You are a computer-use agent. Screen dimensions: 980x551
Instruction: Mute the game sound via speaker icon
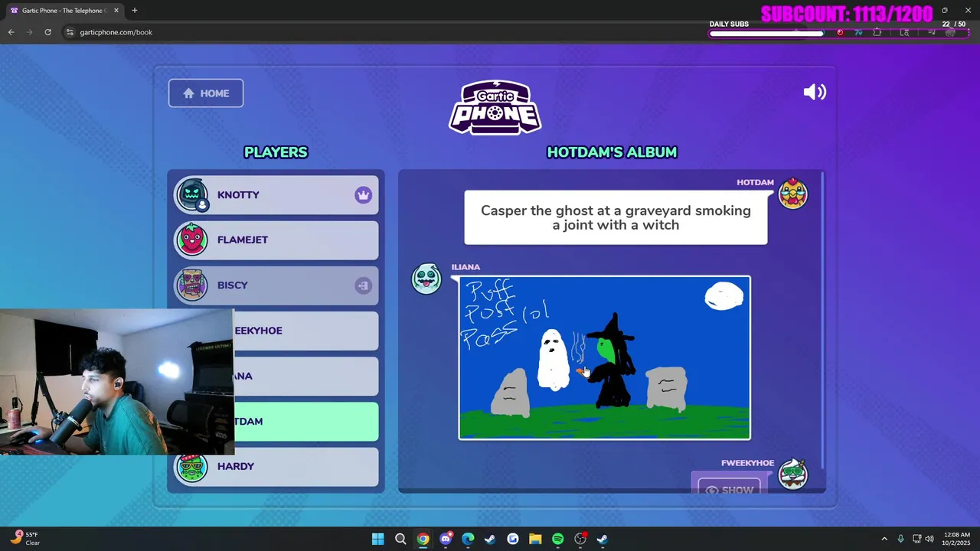815,93
